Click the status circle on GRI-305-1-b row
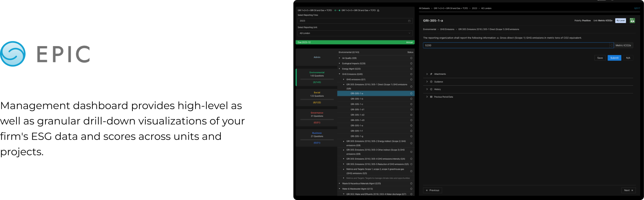Image resolution: width=644 pixels, height=200 pixels. [x=411, y=99]
